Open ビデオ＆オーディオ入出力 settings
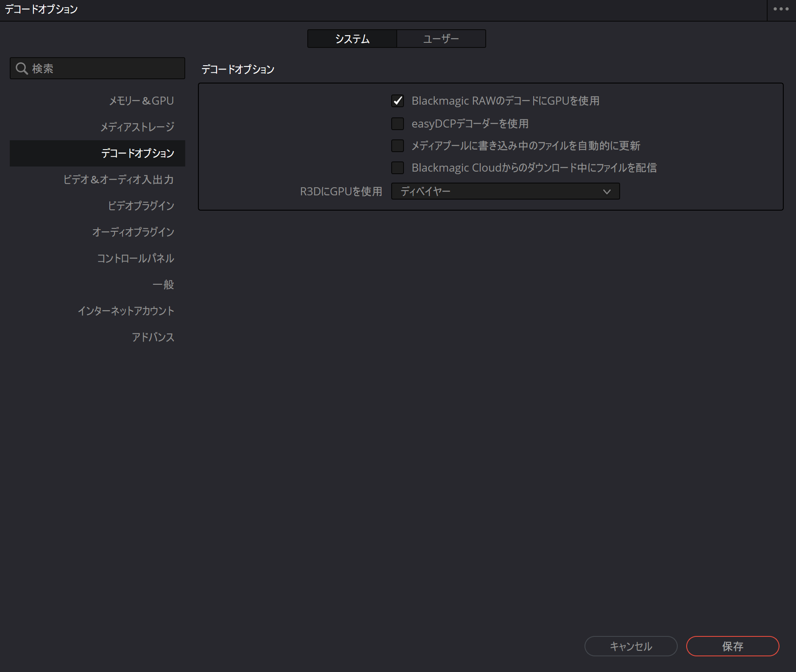 pyautogui.click(x=97, y=180)
